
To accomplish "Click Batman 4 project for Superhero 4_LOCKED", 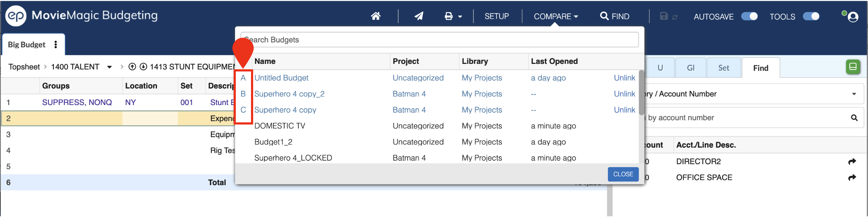I will point(409,158).
